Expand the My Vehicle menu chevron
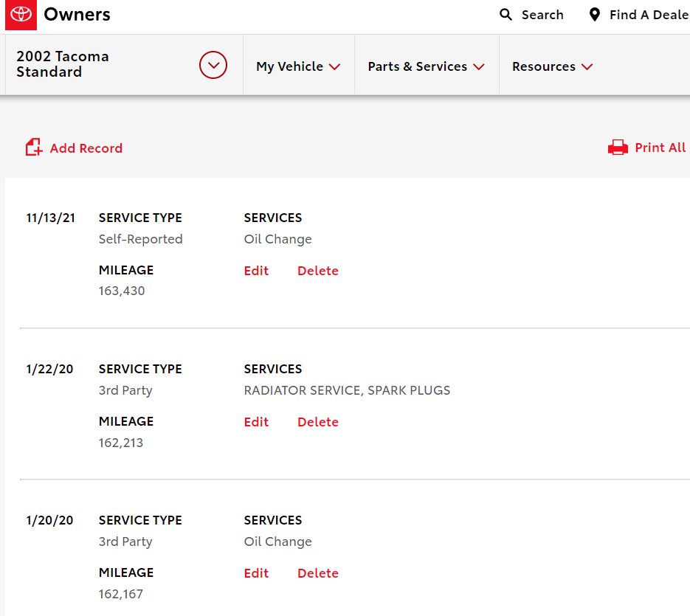This screenshot has height=616, width=690. point(334,67)
